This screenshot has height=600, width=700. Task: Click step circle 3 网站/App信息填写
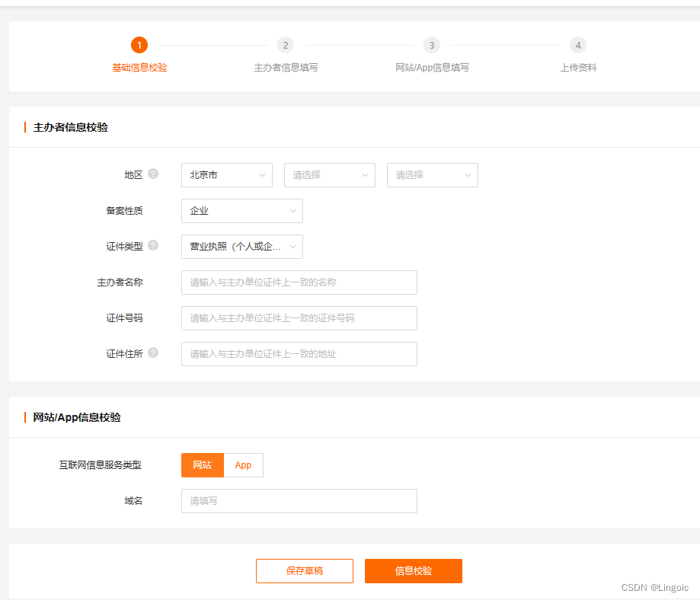[x=431, y=45]
